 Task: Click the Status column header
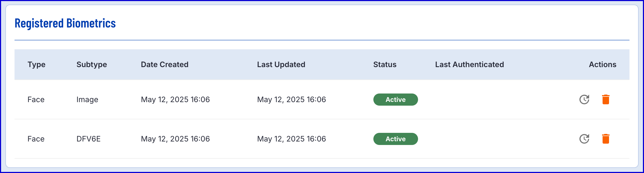pos(385,64)
